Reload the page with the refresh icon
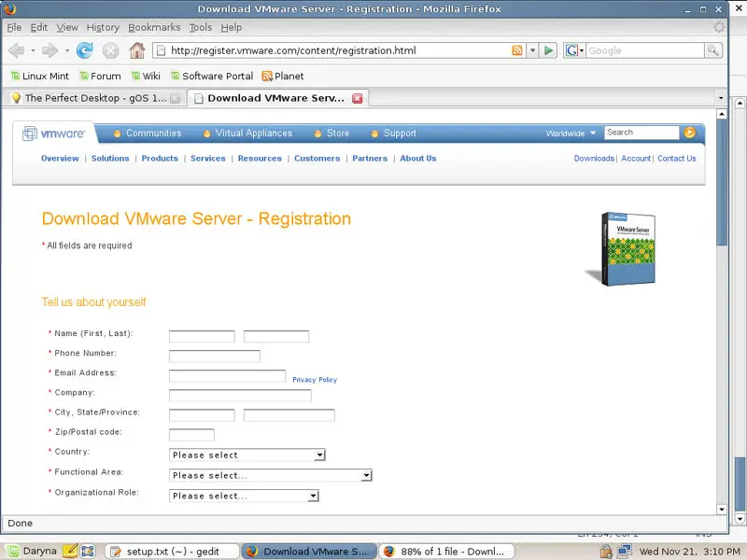 tap(85, 50)
